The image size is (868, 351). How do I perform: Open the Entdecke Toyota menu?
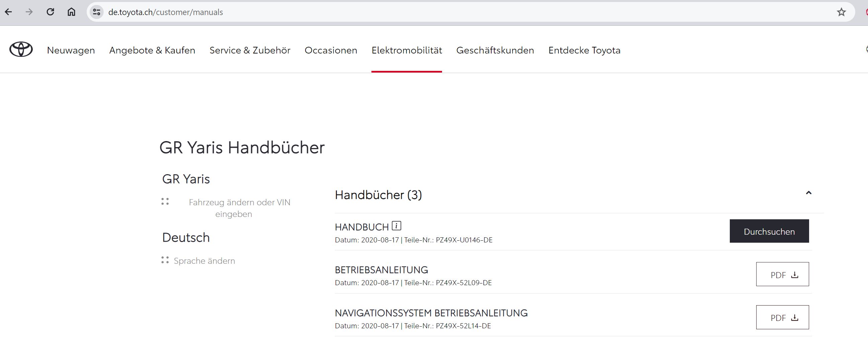pos(584,50)
